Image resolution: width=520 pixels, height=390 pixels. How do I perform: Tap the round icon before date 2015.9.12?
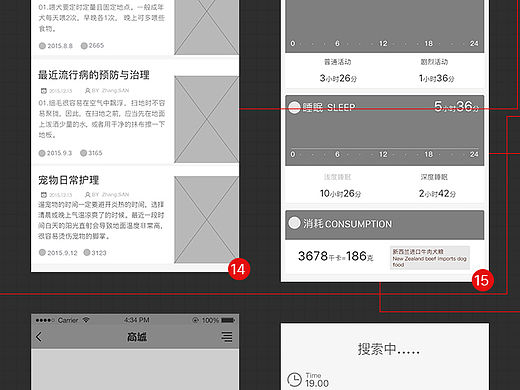click(42, 253)
